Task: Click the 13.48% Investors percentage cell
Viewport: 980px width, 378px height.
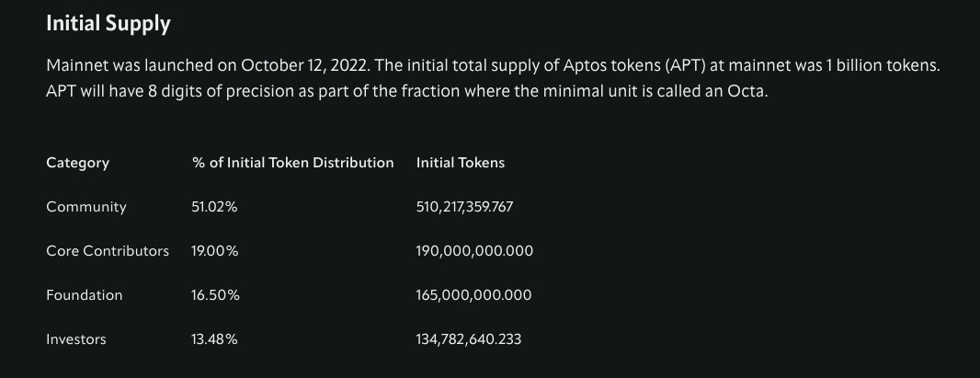Action: [x=214, y=339]
